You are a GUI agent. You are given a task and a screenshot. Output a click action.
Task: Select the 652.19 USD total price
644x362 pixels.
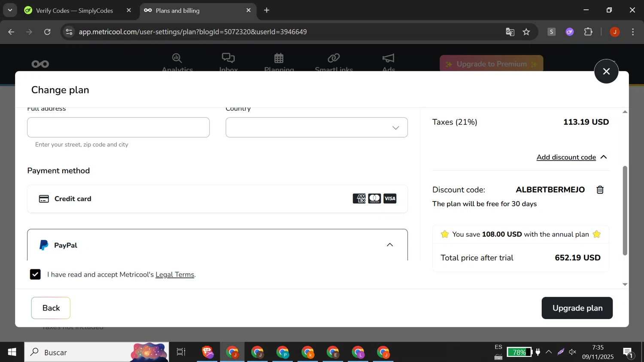577,258
